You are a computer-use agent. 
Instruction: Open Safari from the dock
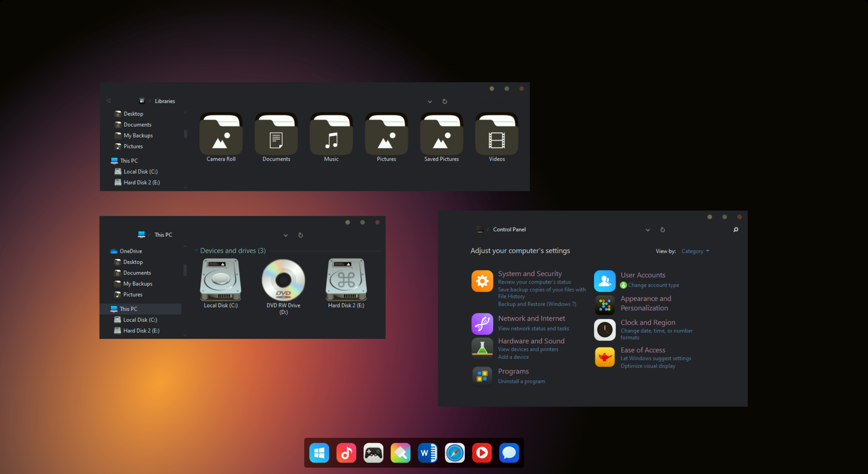point(455,453)
